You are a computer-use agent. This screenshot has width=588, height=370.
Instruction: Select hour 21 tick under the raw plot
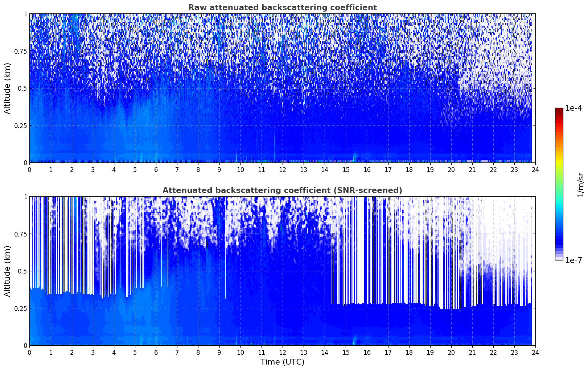coord(472,169)
